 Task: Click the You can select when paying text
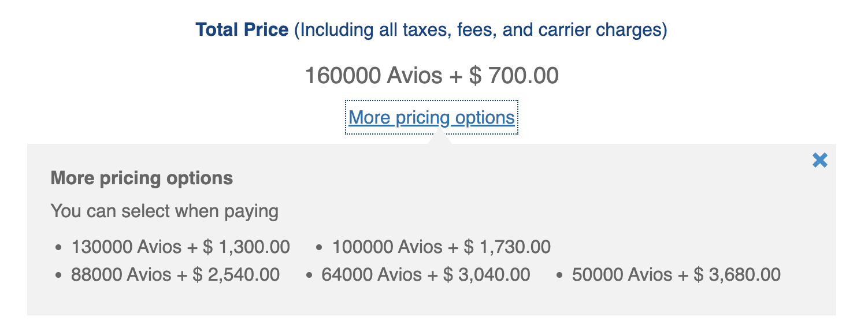click(x=165, y=211)
